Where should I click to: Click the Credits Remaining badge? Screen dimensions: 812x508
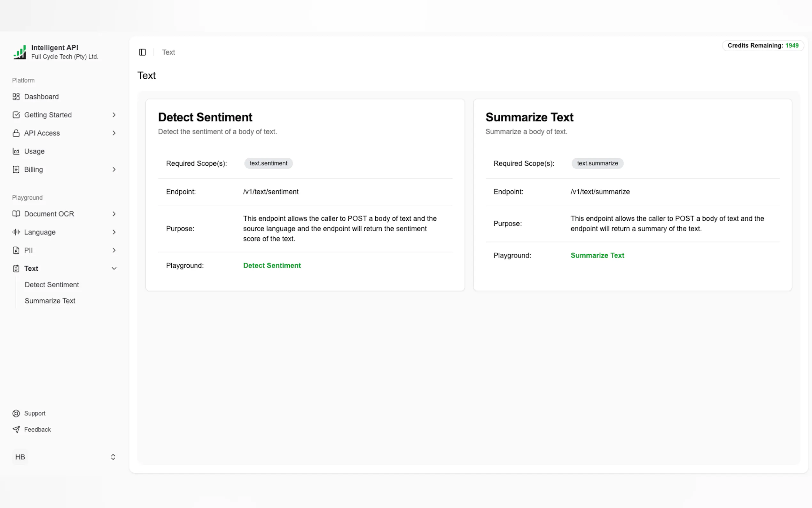pos(762,45)
